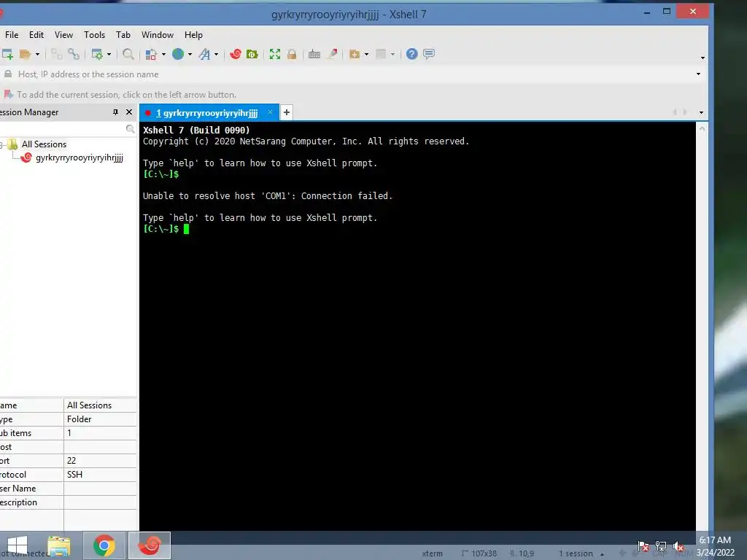Click the Key mapping keyboard icon
Image resolution: width=747 pixels, height=560 pixels.
[x=314, y=54]
